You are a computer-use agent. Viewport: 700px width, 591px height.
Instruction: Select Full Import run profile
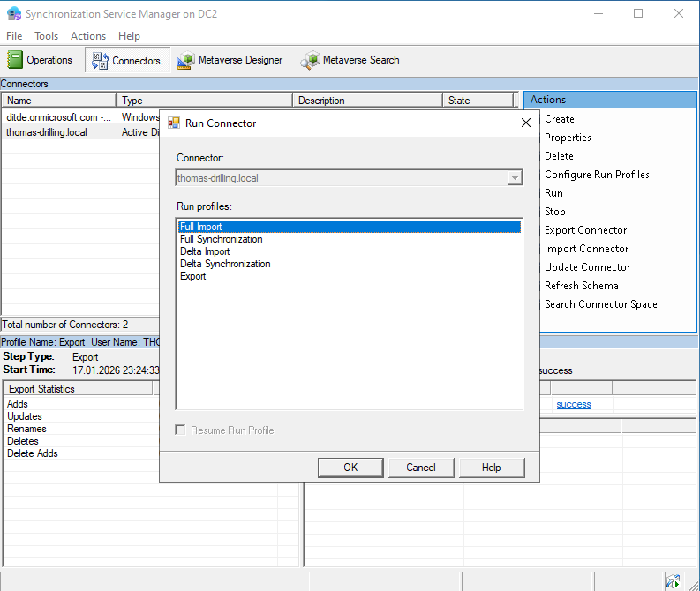tap(350, 227)
